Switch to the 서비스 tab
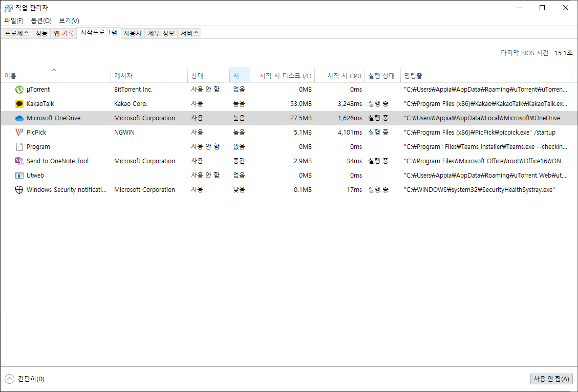The image size is (578, 392). pos(189,33)
